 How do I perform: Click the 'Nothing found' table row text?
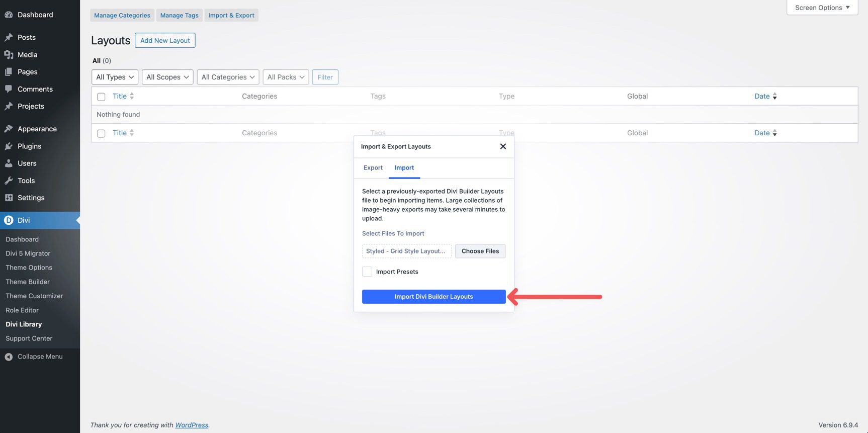118,114
